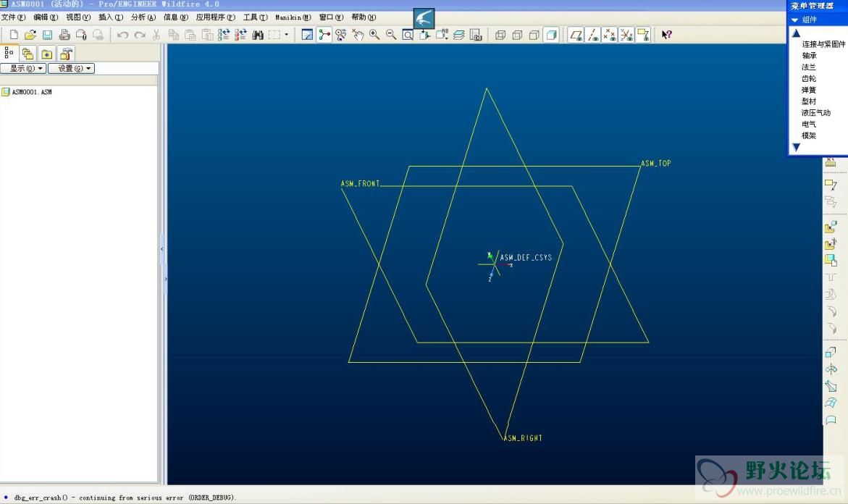Print the model using the printer icon
Screen dimensions: 848x504
64,35
